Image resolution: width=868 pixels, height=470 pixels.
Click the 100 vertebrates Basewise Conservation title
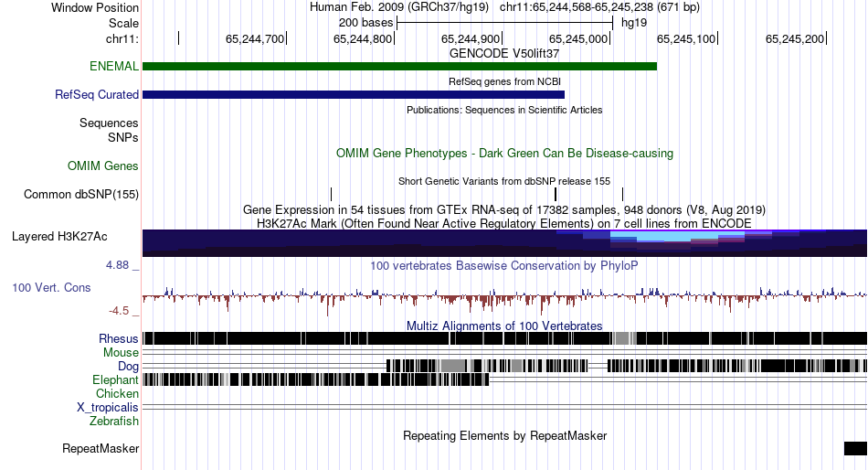pyautogui.click(x=504, y=265)
